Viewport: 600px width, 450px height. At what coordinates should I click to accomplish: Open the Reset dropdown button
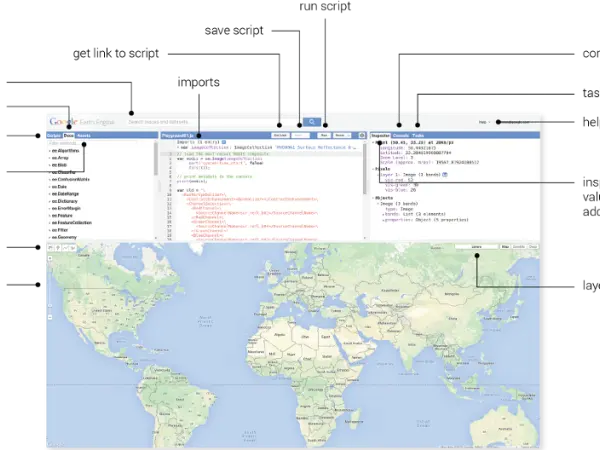342,134
